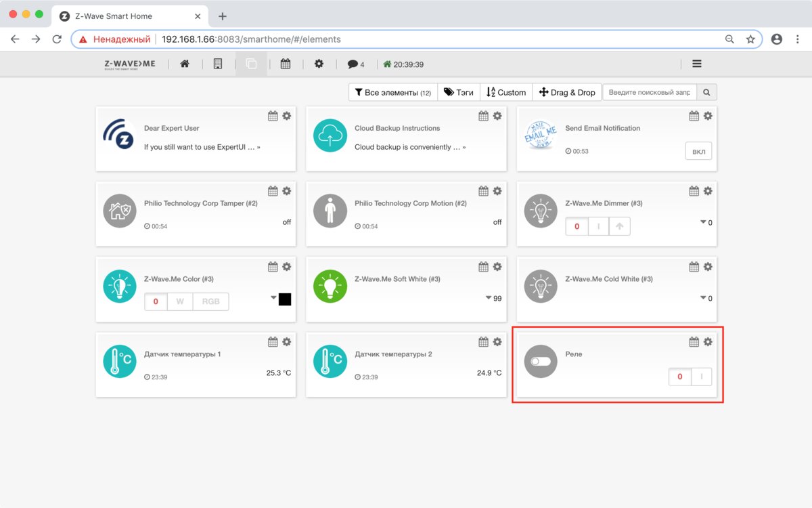
Task: Open the Тэги filter
Action: (459, 92)
